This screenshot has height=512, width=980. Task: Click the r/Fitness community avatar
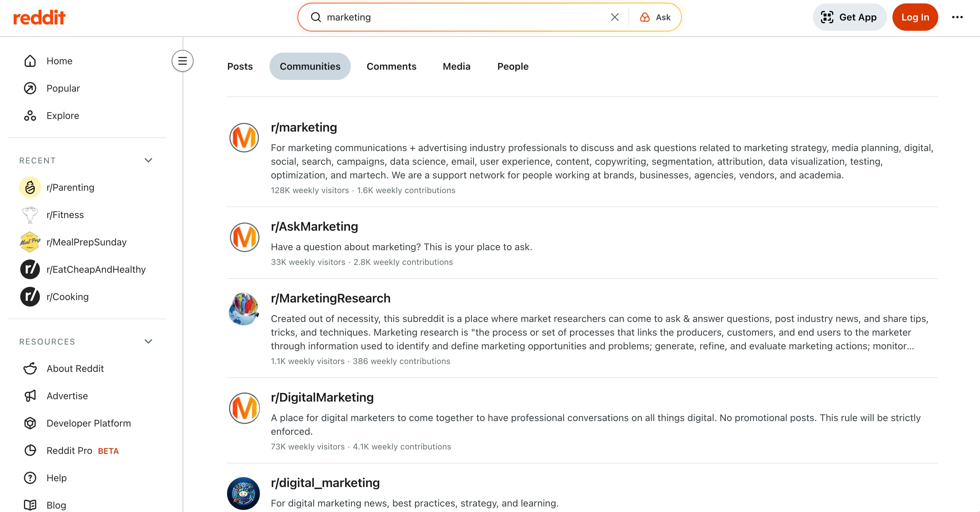pyautogui.click(x=30, y=215)
